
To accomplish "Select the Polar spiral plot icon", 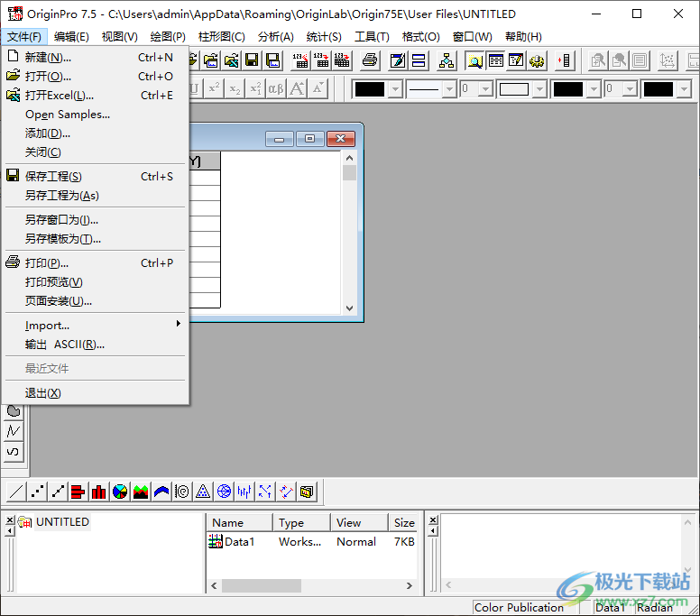I will [182, 492].
